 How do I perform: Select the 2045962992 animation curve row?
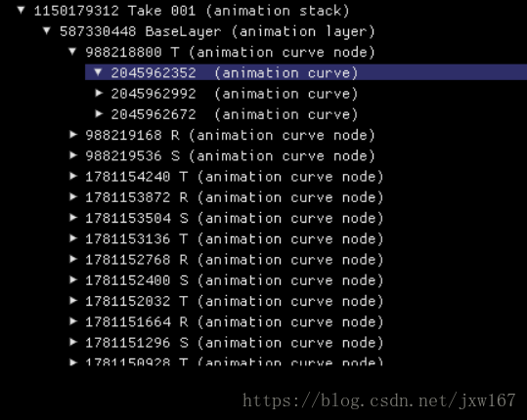[x=235, y=94]
